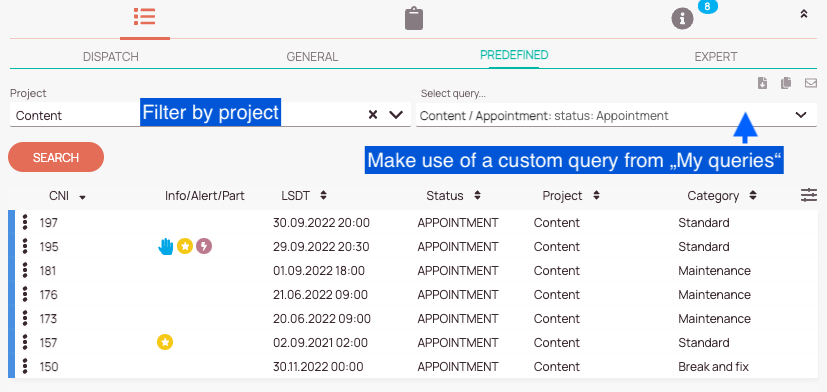Open the three-dot menu for ticket 181

(25, 270)
